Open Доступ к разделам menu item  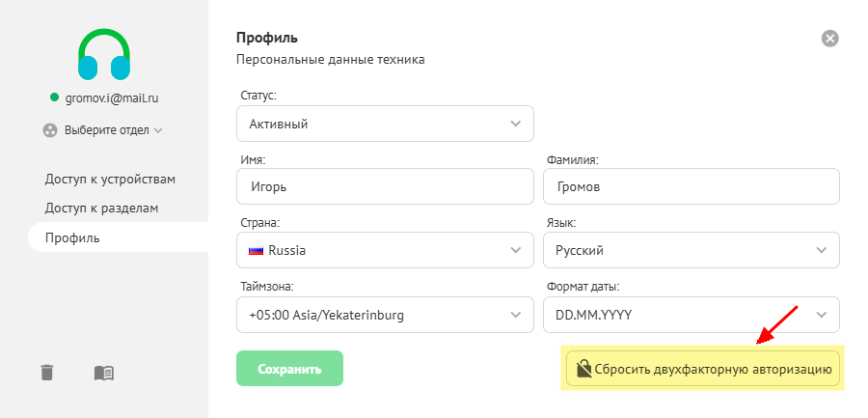(101, 208)
